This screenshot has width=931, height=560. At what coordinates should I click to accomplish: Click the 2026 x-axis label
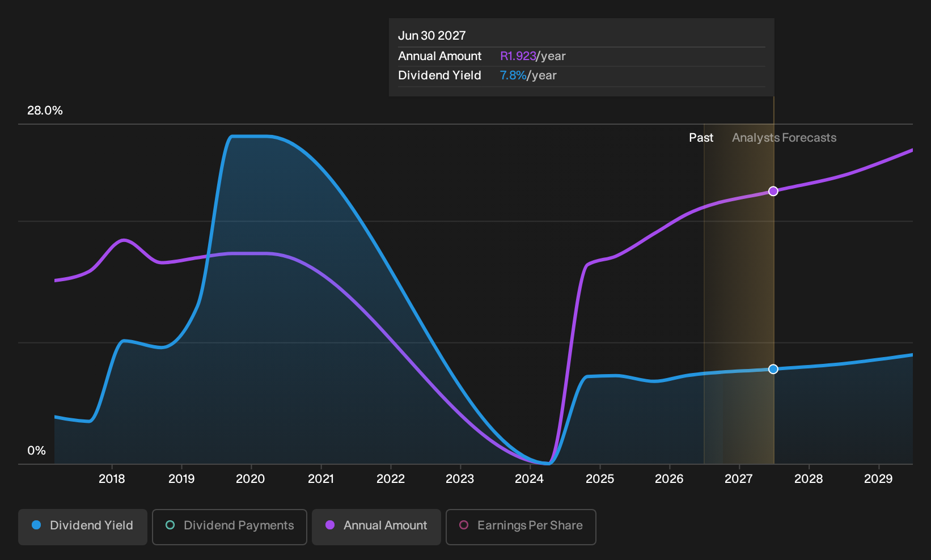(x=669, y=479)
